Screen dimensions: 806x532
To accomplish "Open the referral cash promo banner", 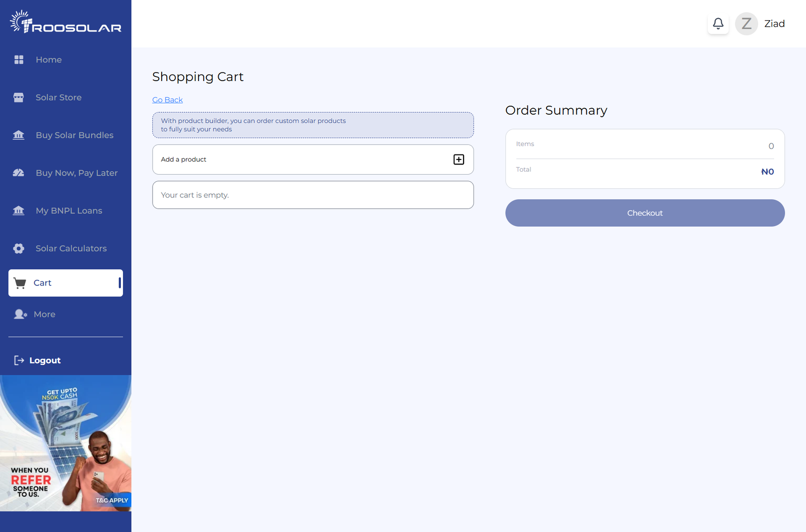I will click(x=65, y=443).
